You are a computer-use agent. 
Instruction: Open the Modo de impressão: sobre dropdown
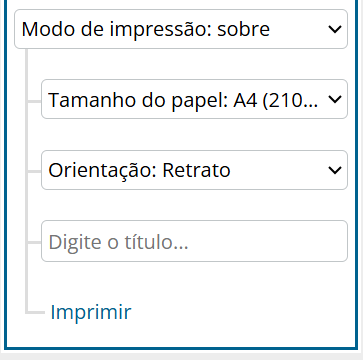coord(181,29)
